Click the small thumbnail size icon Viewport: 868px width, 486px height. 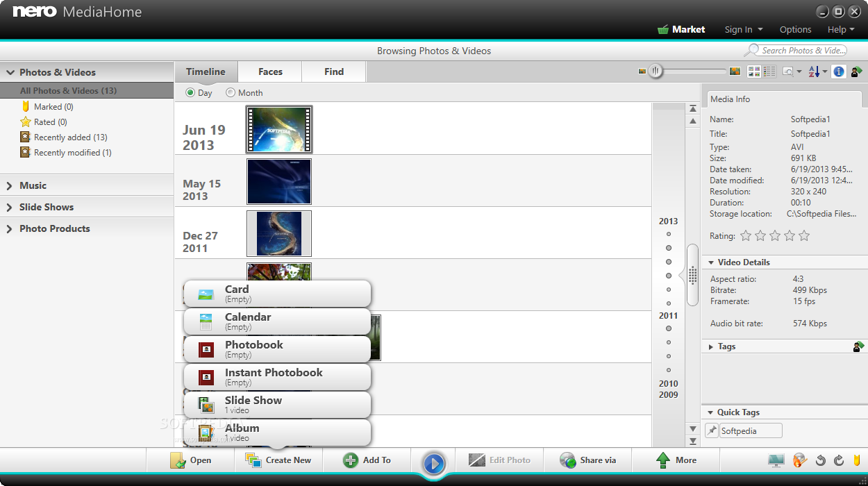click(642, 72)
